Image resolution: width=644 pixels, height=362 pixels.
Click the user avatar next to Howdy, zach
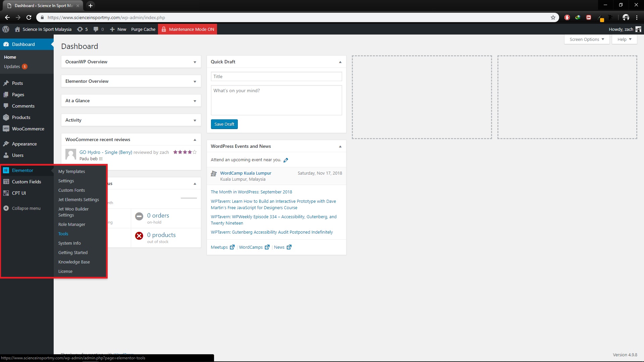638,29
